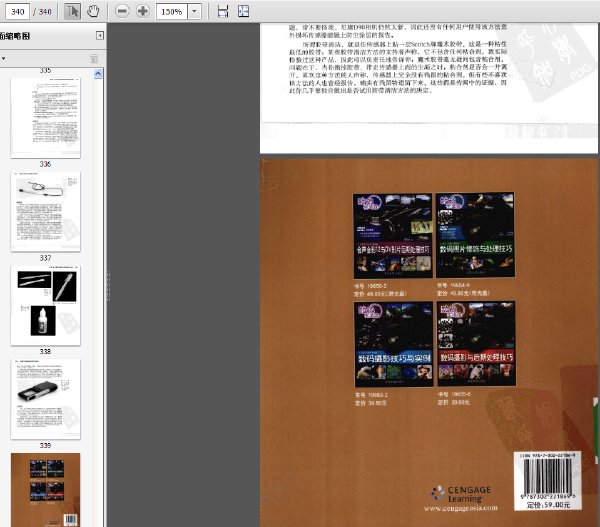600x527 pixels.
Task: Open the zoom level dropdown arrow
Action: [194, 11]
